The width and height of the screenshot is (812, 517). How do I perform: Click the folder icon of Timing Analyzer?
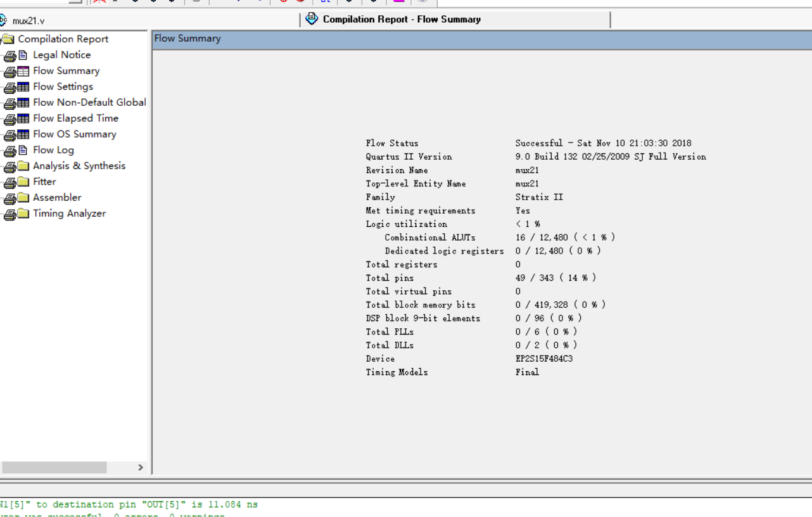[23, 214]
